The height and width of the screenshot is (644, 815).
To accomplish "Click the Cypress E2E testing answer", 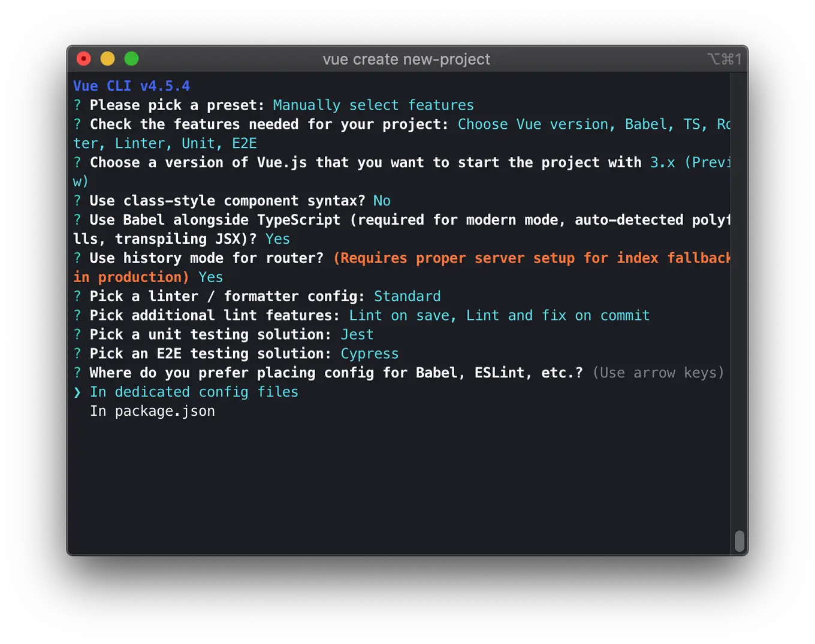I will tap(369, 353).
